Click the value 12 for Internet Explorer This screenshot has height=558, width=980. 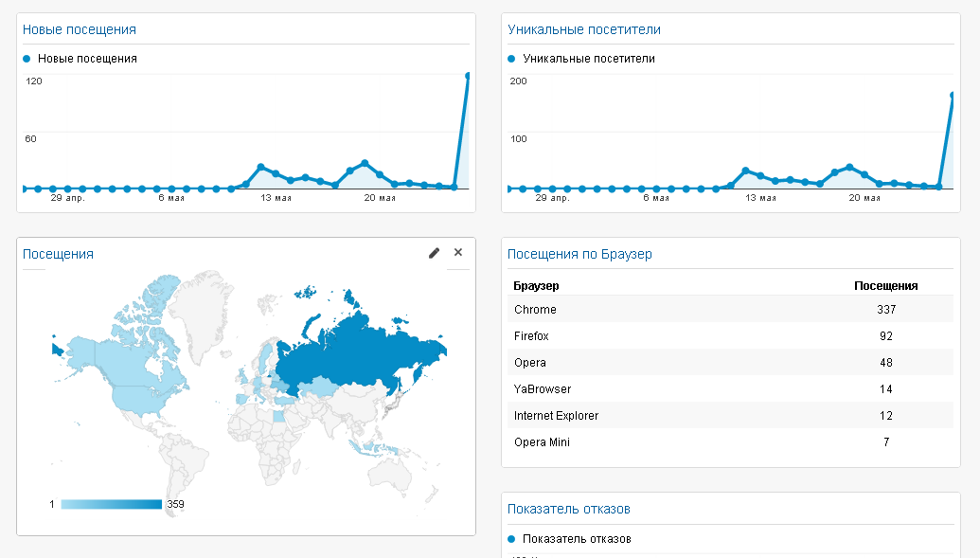tap(886, 415)
